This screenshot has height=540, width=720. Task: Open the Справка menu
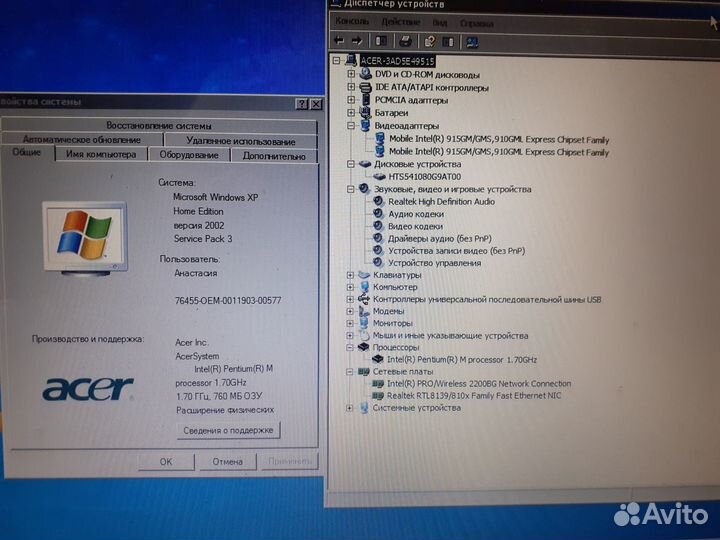(x=477, y=23)
